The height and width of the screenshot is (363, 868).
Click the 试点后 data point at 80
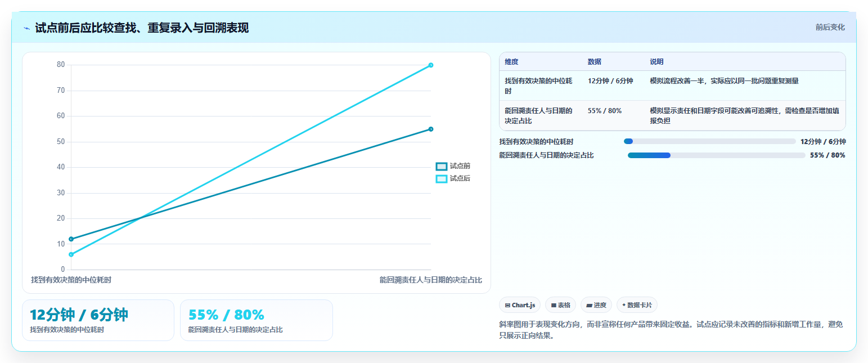click(x=431, y=65)
